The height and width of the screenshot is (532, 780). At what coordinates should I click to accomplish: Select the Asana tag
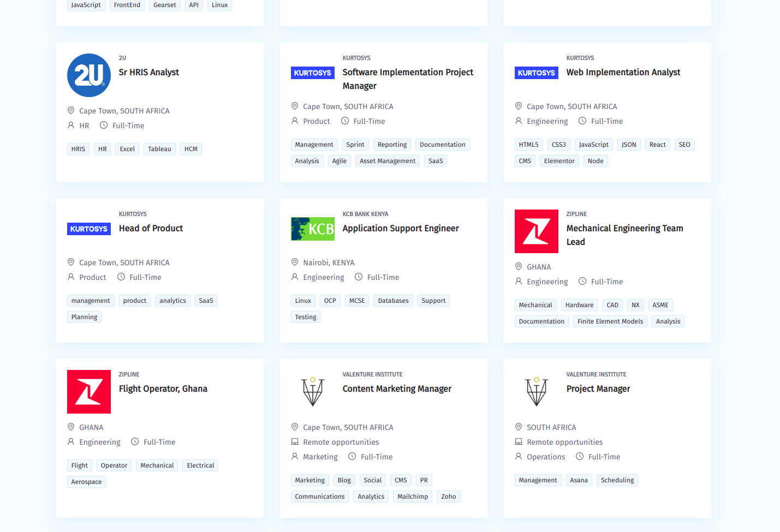pos(579,480)
